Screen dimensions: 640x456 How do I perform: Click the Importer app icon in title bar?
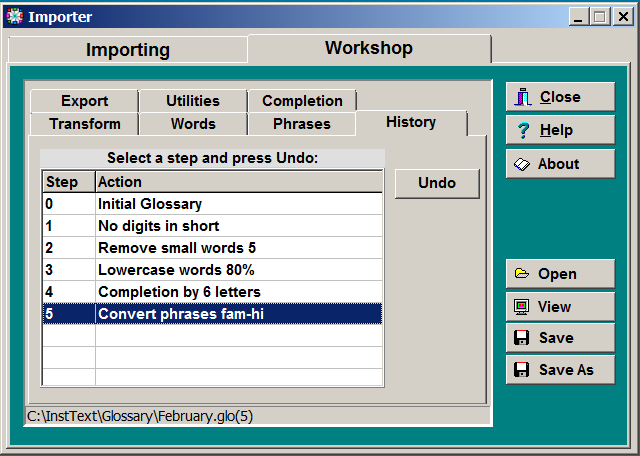pos(14,16)
